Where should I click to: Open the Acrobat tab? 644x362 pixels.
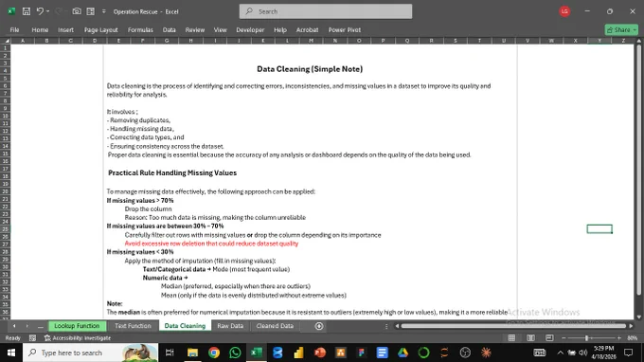(307, 30)
